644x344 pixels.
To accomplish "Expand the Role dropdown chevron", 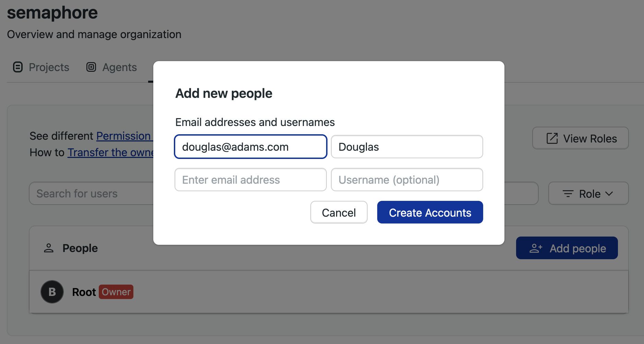I will coord(609,194).
